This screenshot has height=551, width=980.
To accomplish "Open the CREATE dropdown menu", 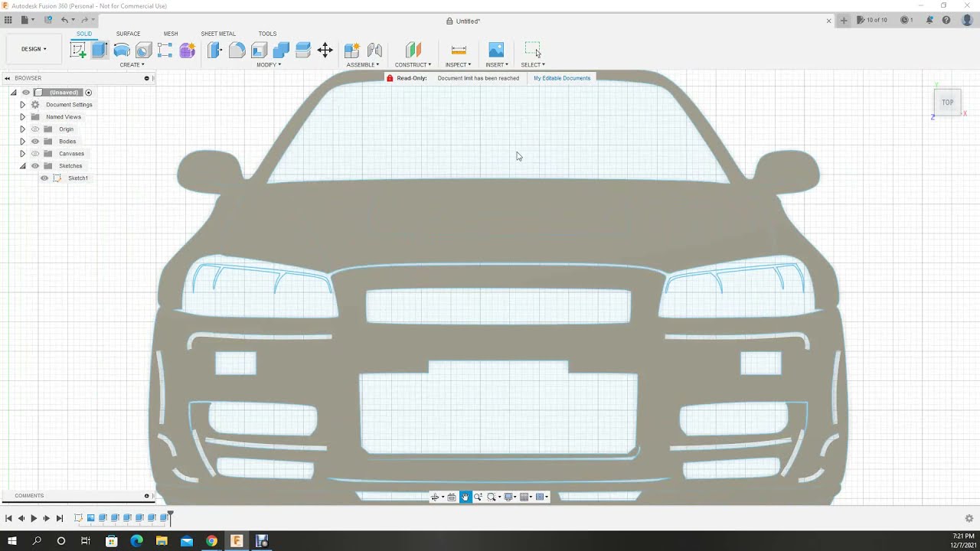I will click(132, 65).
